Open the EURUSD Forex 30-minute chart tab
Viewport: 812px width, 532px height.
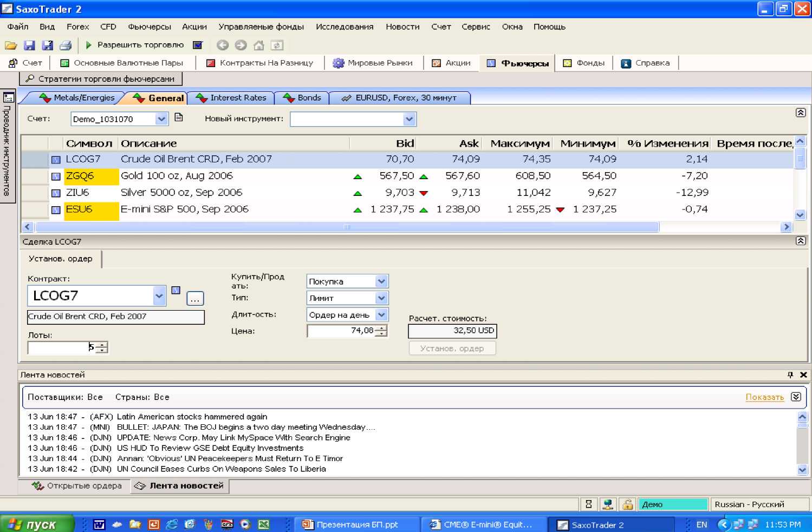click(399, 98)
